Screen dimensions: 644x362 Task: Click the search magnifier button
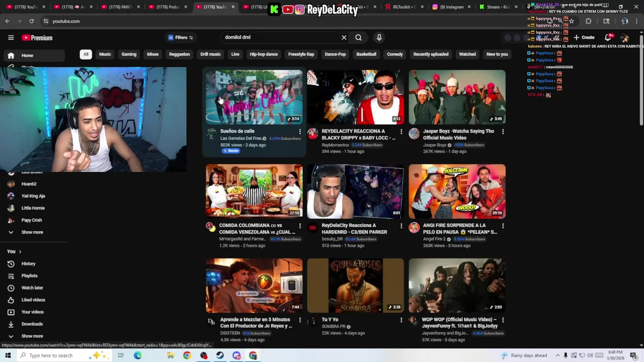358,37
